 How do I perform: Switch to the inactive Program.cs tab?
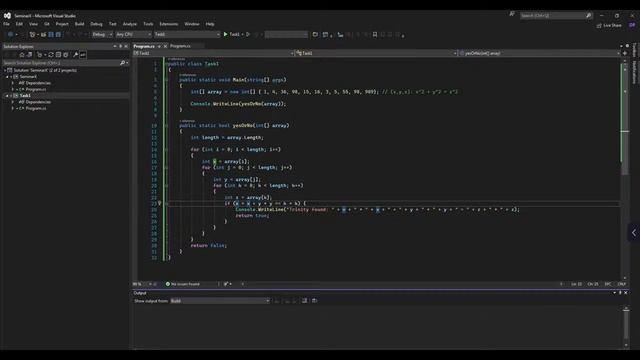tap(180, 46)
